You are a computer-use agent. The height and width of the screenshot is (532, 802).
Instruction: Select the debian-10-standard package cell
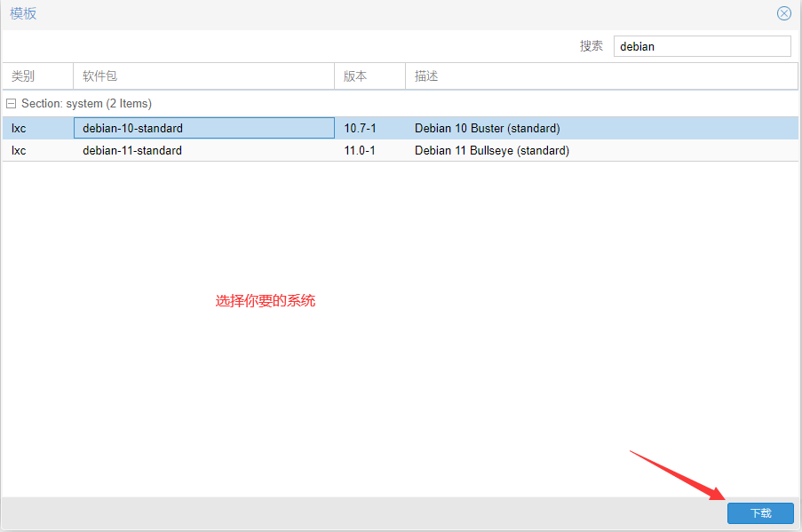[x=203, y=129]
